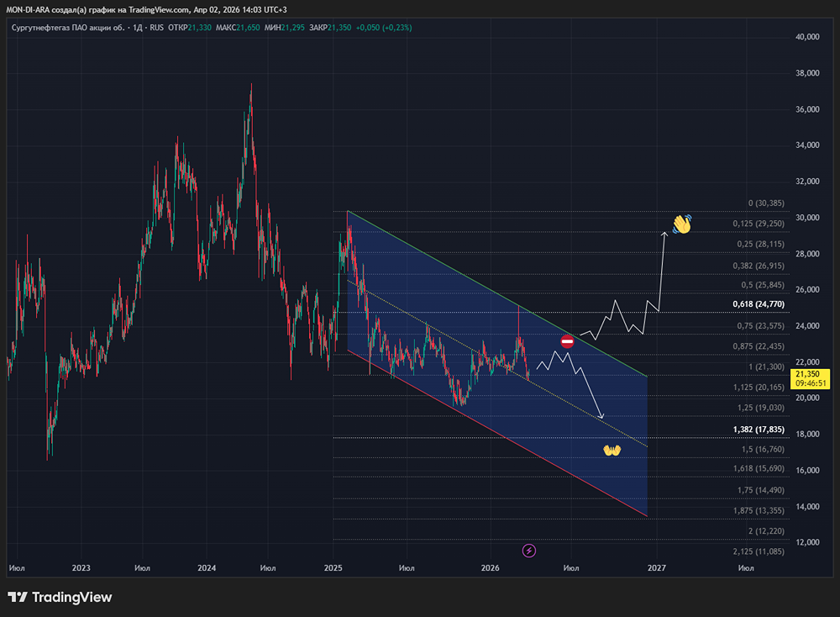This screenshot has width=840, height=617.
Task: Click the +0,050 (+0,23%) change value
Action: tap(384, 28)
